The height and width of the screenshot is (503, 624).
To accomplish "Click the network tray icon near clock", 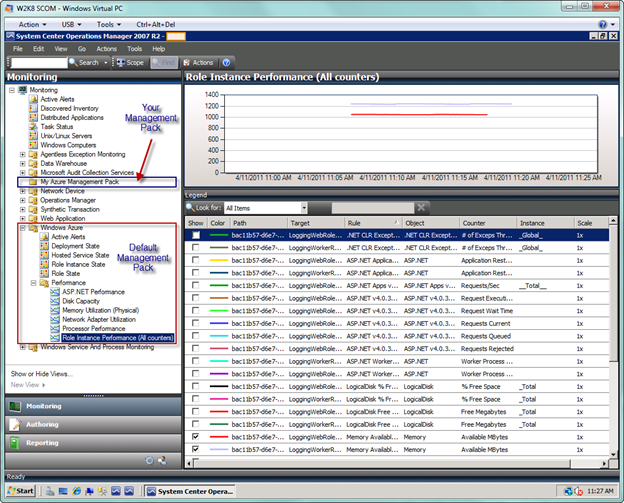I will (569, 491).
